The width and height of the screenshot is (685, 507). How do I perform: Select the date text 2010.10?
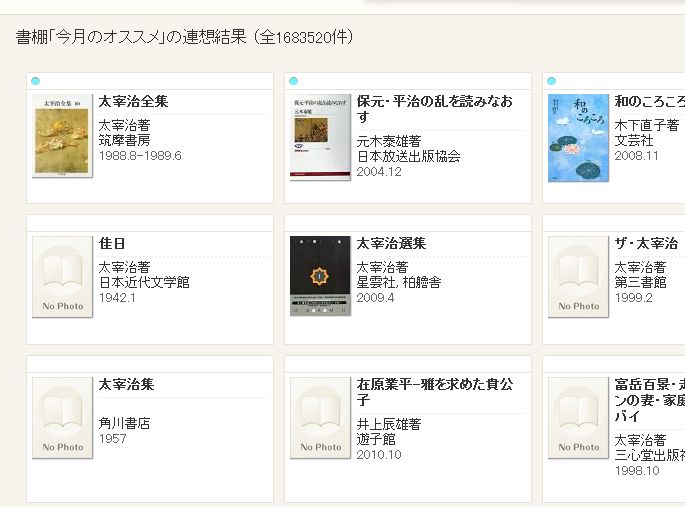click(x=379, y=455)
